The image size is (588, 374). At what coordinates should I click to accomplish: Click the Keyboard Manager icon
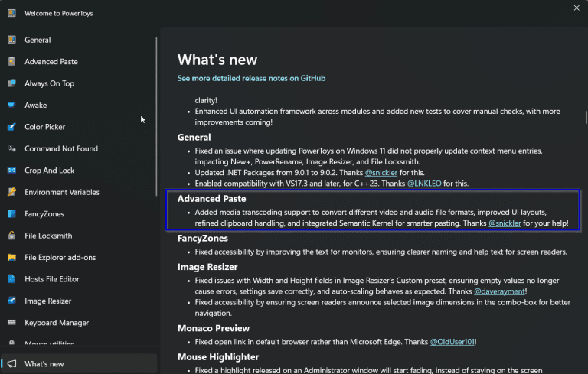(x=11, y=322)
